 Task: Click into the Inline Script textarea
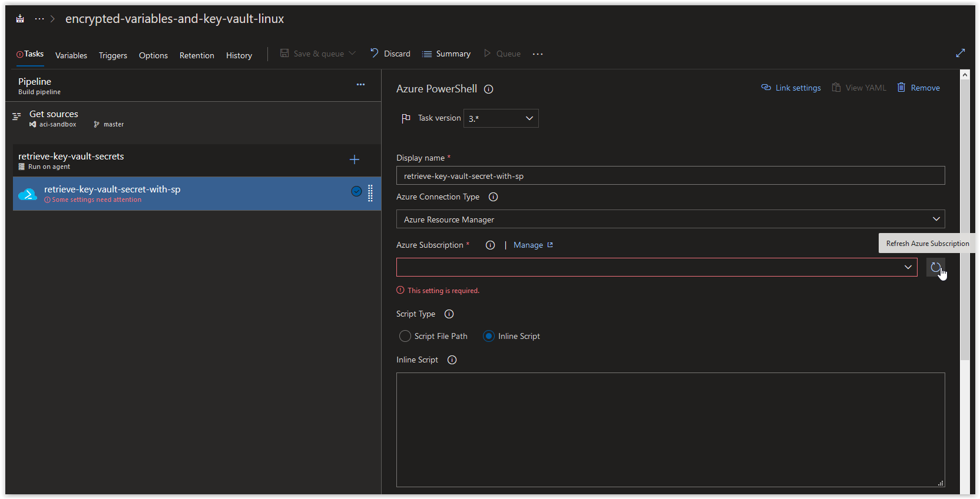[x=671, y=430]
